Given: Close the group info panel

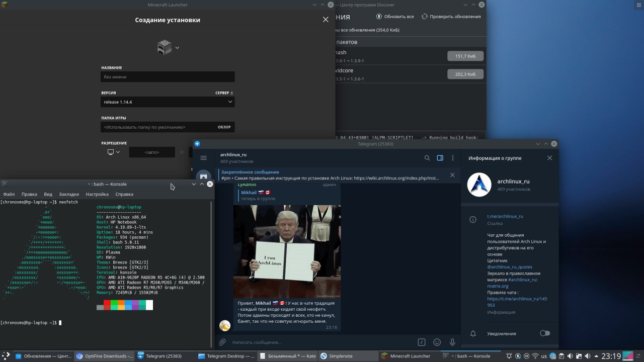Looking at the screenshot, I should 549,158.
